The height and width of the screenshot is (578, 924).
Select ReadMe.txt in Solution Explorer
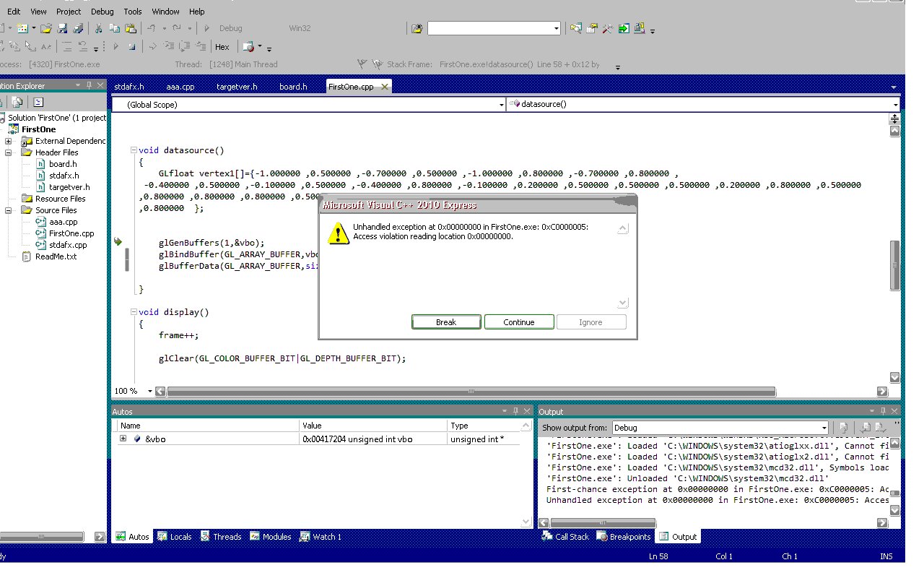pos(56,256)
